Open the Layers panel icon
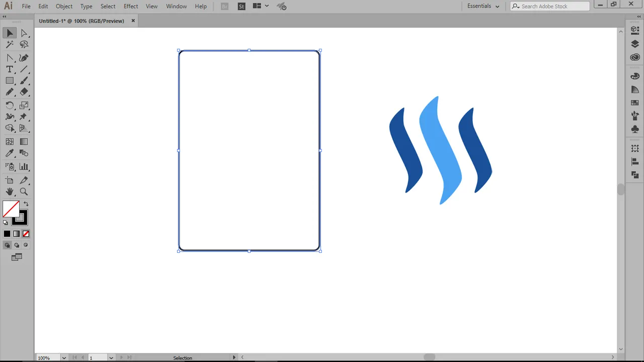The width and height of the screenshot is (644, 362). point(635,44)
